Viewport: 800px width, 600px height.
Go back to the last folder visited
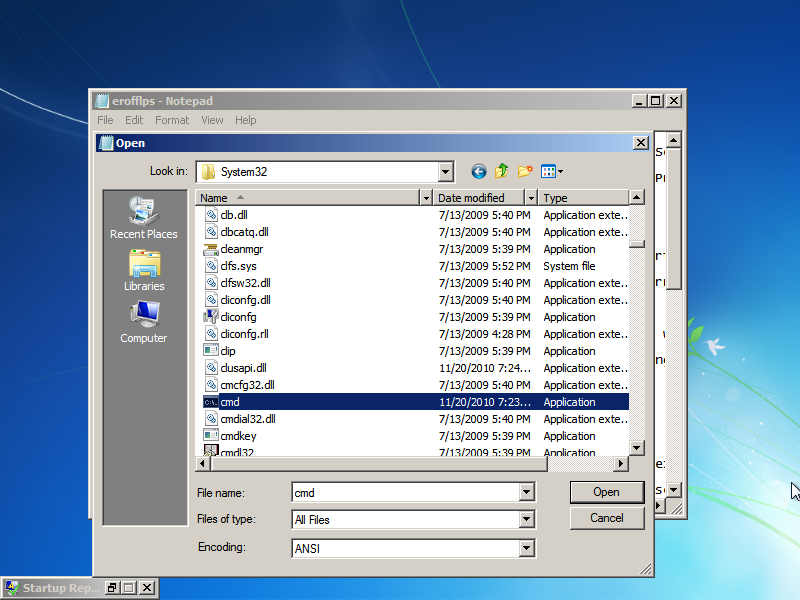479,171
